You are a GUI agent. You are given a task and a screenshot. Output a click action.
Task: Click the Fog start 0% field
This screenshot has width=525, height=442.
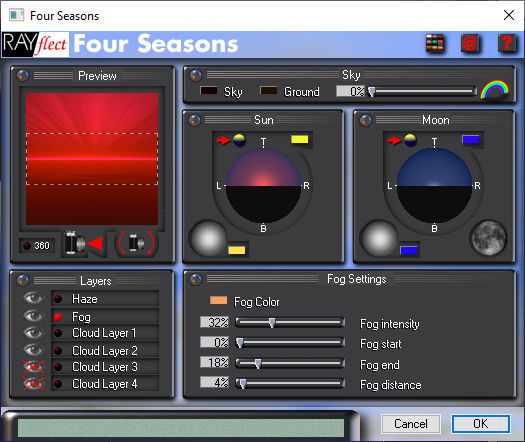(x=215, y=342)
